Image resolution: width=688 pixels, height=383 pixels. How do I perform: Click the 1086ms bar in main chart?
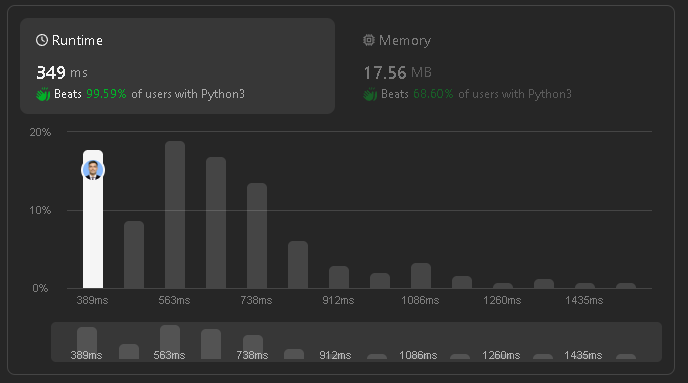point(421,276)
